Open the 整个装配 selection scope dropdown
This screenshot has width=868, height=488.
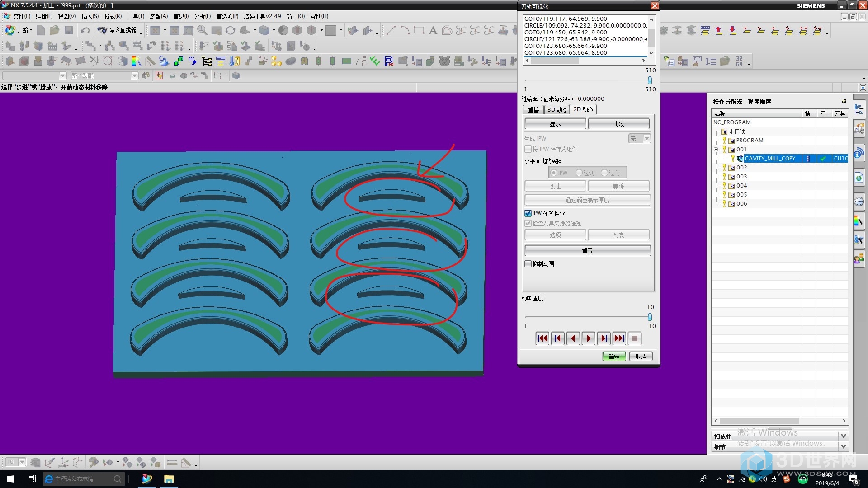click(x=134, y=75)
